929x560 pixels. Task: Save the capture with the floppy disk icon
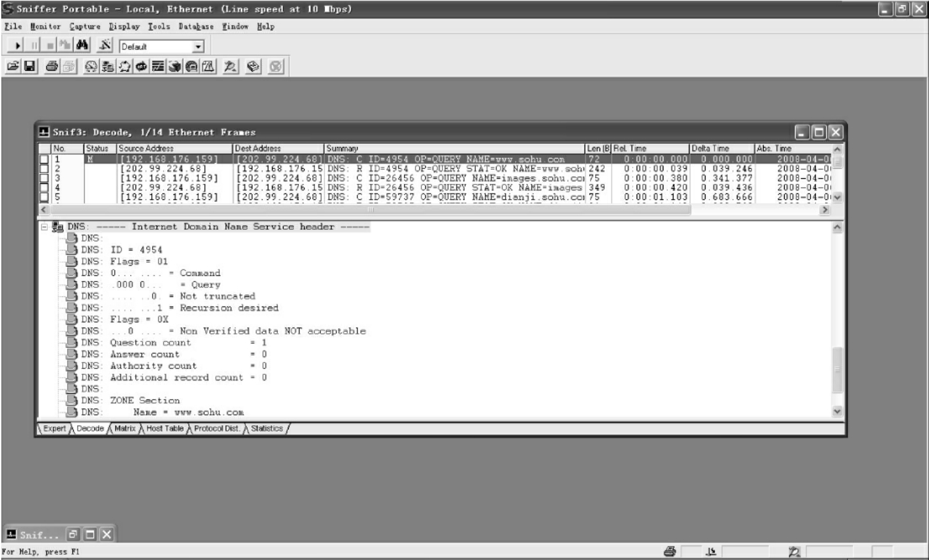pos(29,66)
